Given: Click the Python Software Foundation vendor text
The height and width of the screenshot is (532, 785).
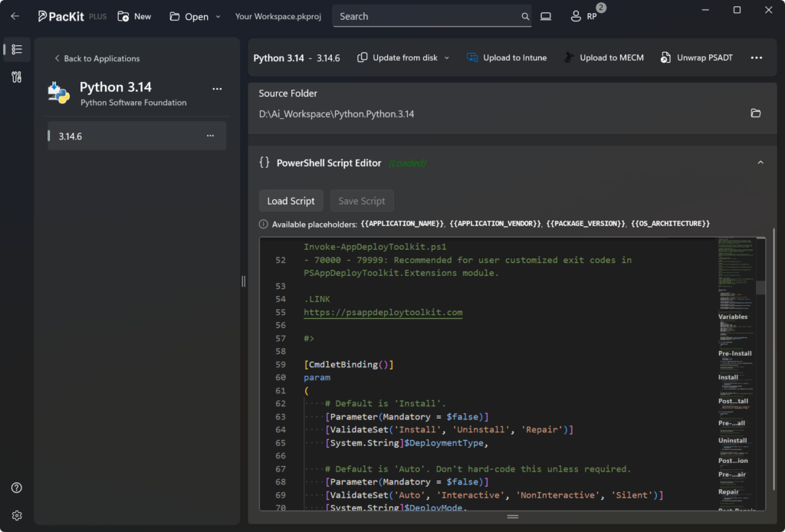Looking at the screenshot, I should [x=133, y=103].
